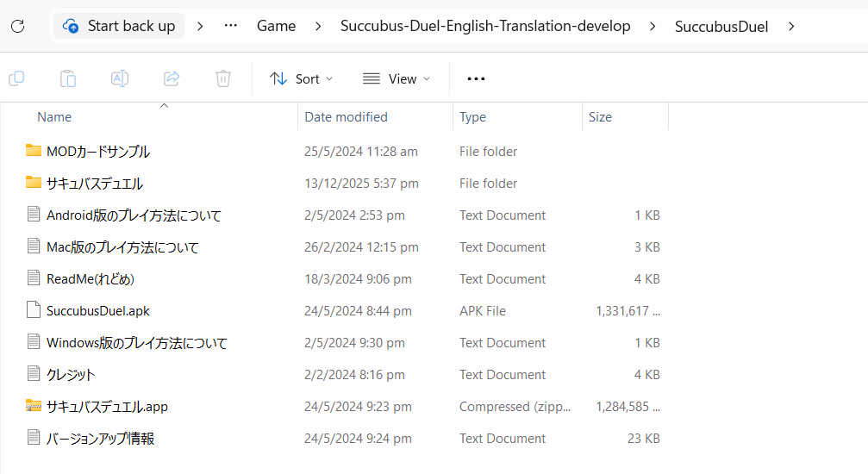Select the MODカードサンプル folder icon
868x474 pixels.
[34, 152]
